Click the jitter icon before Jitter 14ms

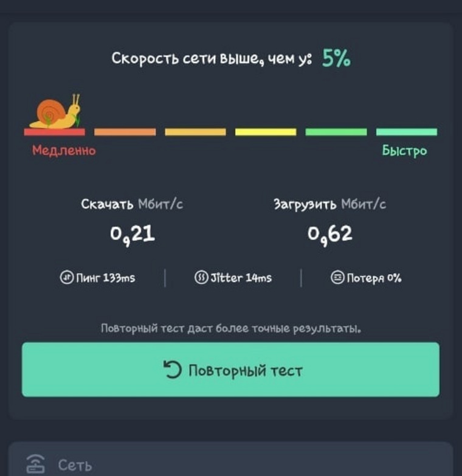[201, 277]
